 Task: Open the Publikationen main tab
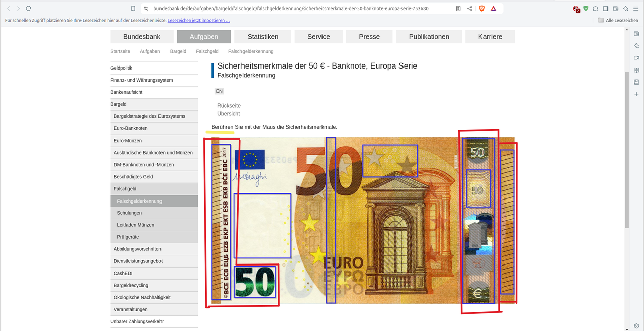point(429,37)
